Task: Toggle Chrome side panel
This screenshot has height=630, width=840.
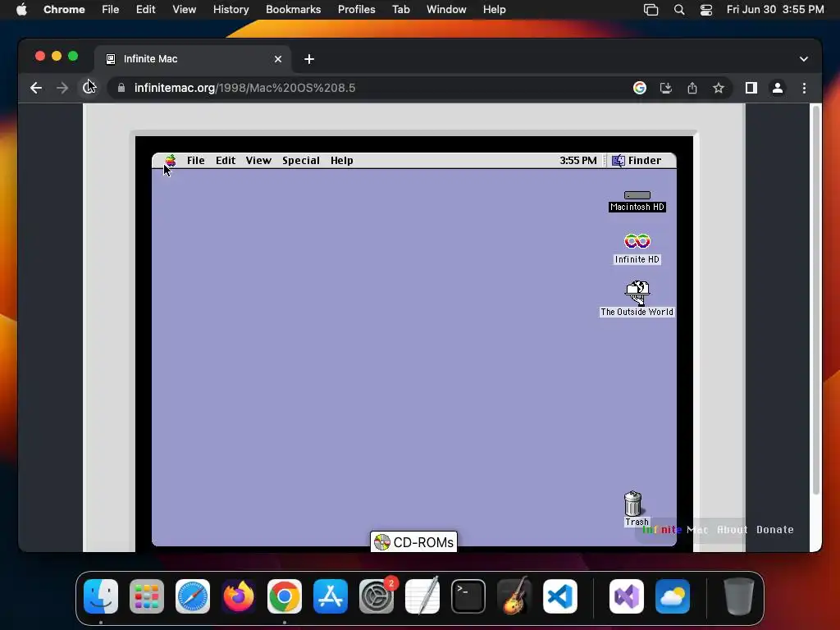Action: (x=751, y=88)
